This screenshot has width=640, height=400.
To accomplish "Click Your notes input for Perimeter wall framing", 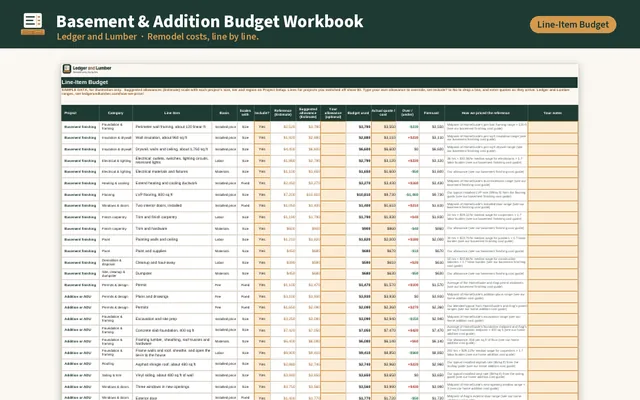I will [x=553, y=127].
